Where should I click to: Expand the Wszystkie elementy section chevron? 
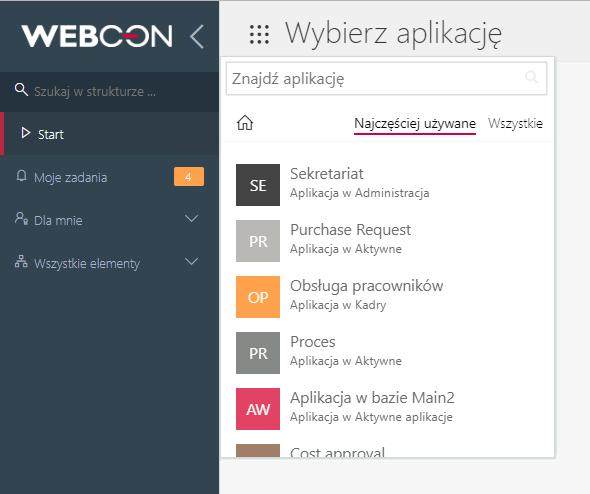[x=192, y=261]
